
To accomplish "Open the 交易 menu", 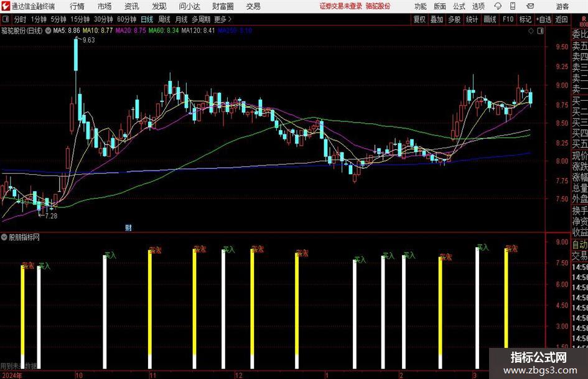I will 253,6.
